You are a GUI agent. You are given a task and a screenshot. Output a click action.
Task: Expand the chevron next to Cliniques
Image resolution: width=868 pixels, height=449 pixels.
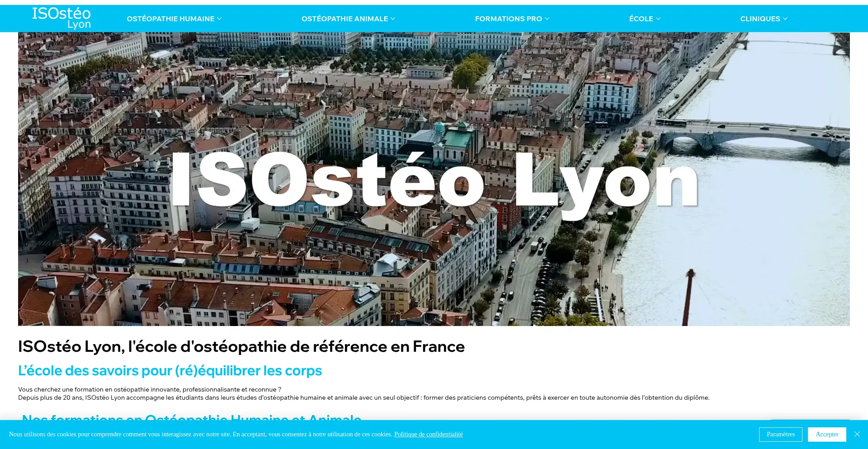click(785, 19)
